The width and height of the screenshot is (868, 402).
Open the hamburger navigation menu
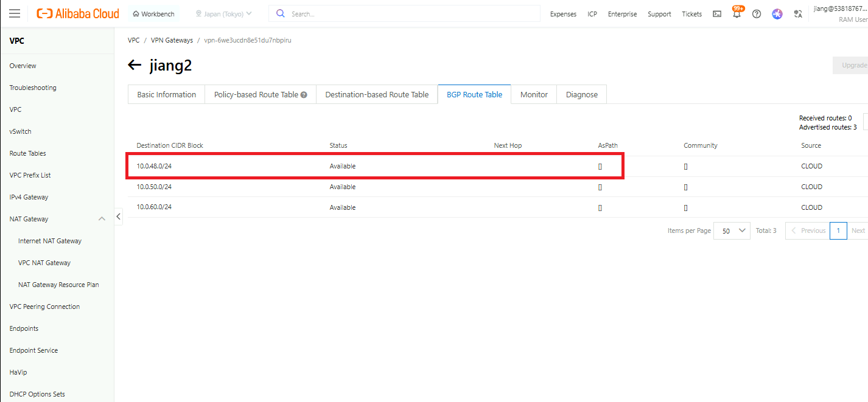(15, 13)
